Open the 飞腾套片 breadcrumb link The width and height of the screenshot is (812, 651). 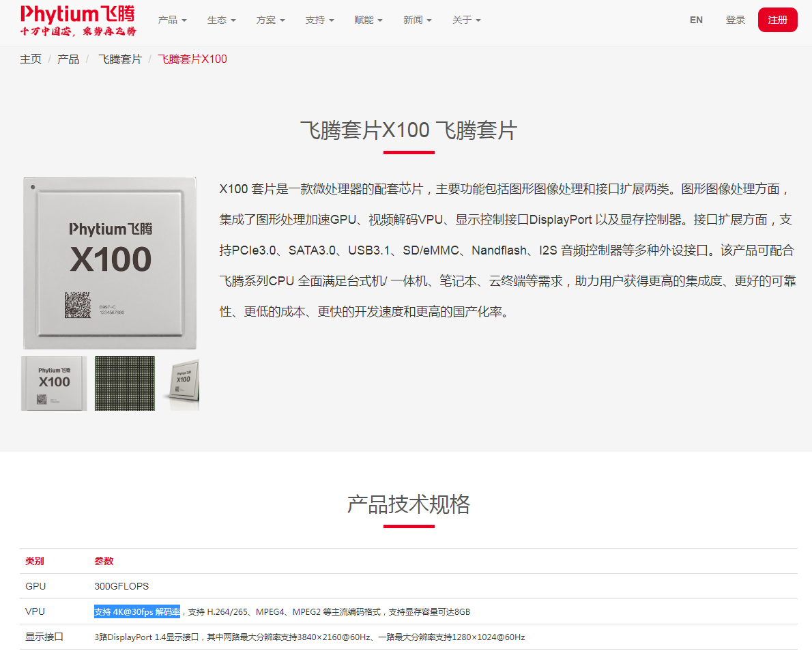click(x=120, y=59)
